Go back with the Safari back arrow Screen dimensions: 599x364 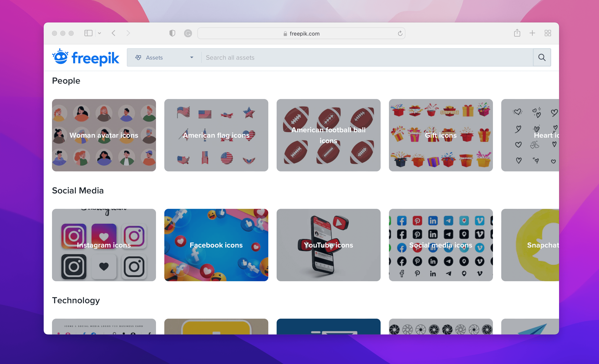tap(114, 33)
